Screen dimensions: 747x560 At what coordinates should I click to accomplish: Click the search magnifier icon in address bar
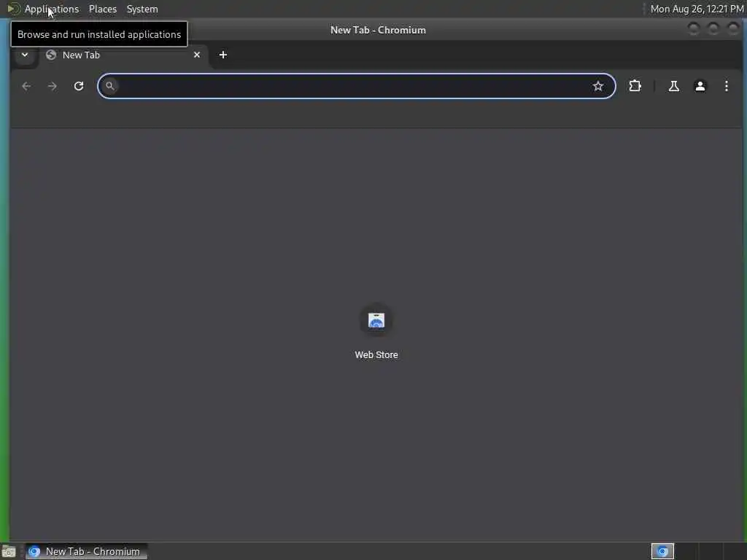(x=110, y=86)
